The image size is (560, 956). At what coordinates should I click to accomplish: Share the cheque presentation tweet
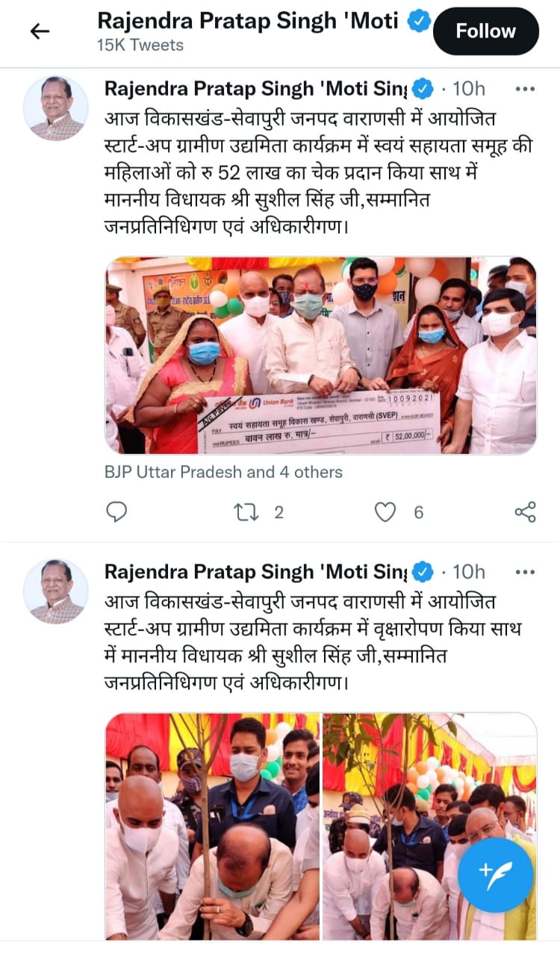(526, 512)
